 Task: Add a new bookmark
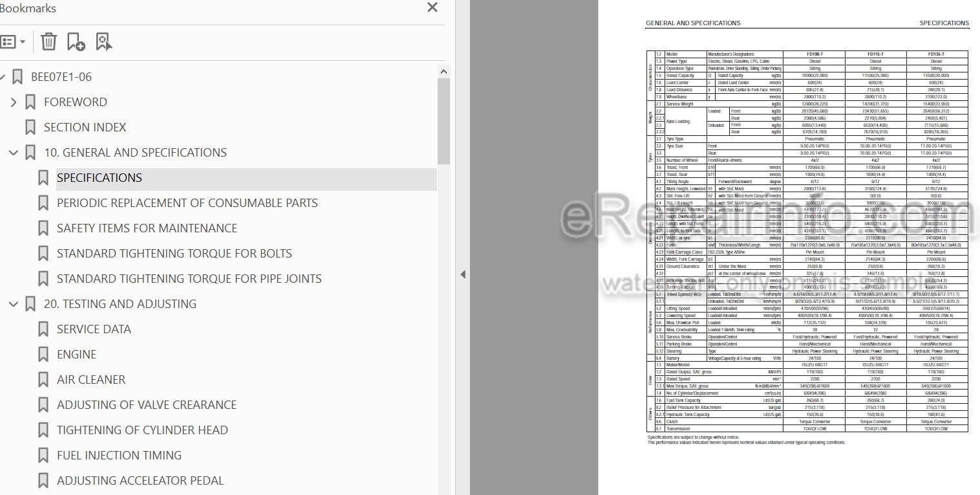click(76, 42)
